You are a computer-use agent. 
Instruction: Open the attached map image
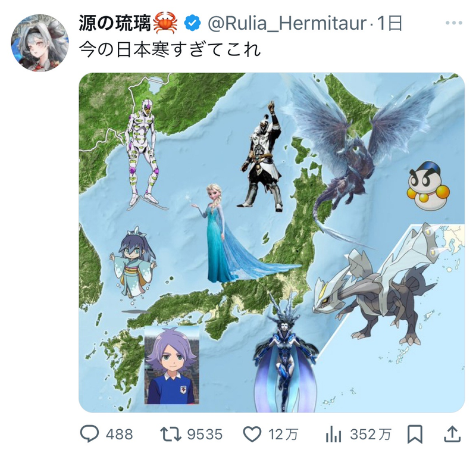272,242
